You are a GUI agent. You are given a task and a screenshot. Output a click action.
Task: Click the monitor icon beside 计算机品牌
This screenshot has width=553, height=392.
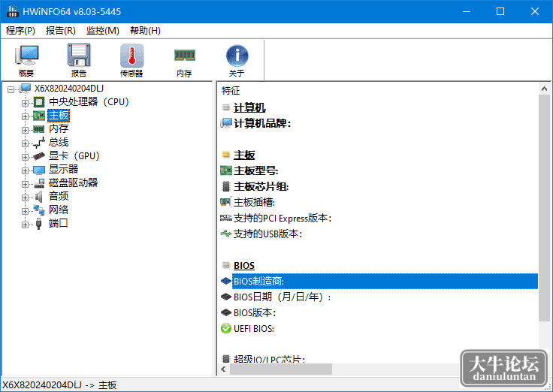click(x=226, y=123)
